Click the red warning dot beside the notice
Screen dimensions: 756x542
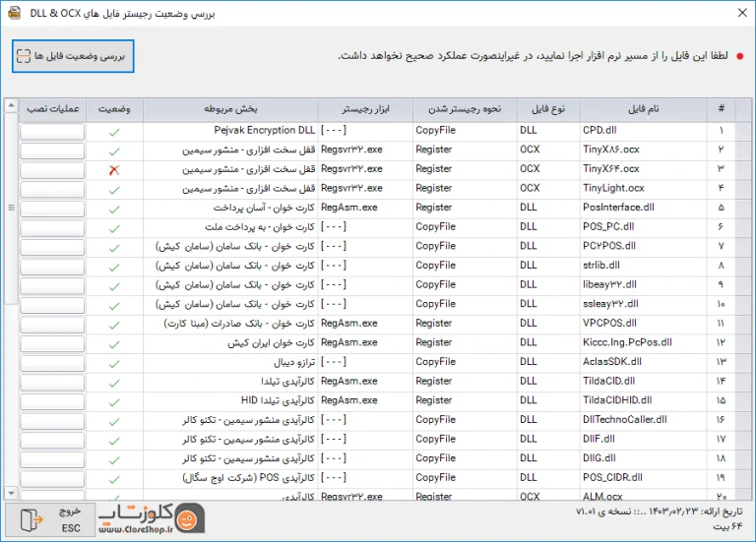[739, 56]
